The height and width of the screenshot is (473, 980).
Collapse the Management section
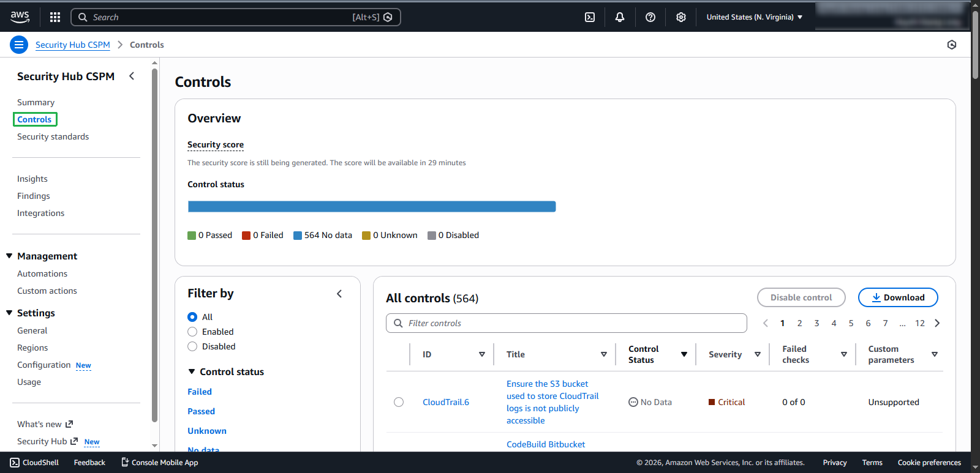[9, 256]
